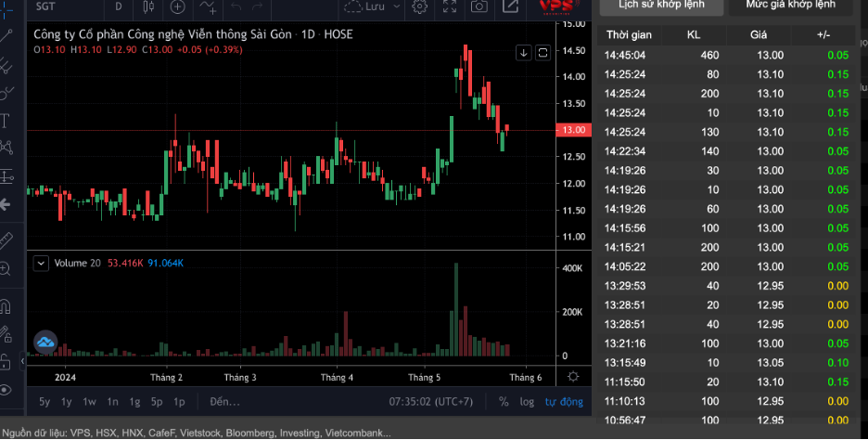
Task: Select the 11:15:50 trade row
Action: click(726, 382)
